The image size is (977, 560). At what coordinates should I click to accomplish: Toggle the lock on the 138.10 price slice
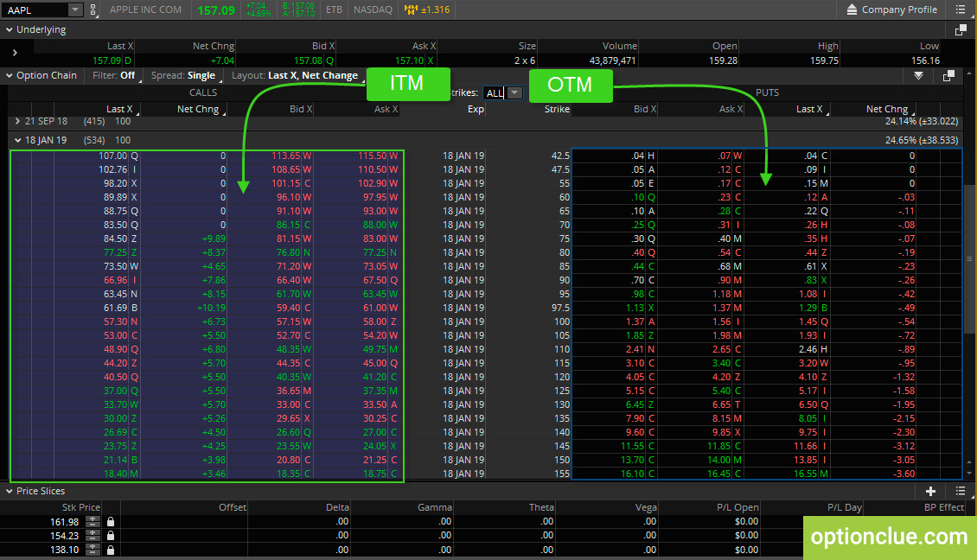coord(111,550)
